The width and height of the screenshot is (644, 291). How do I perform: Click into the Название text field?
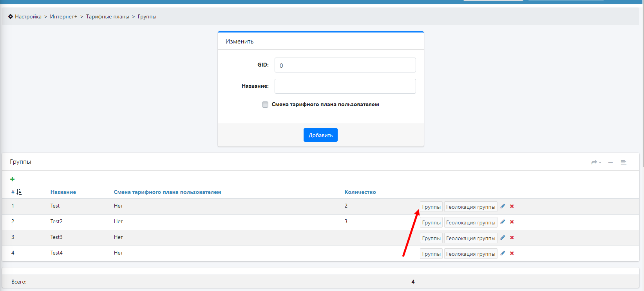coord(345,86)
